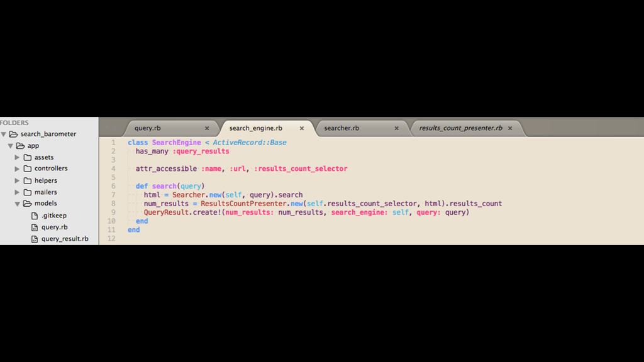
Task: Click the :url symbol on line 4
Action: tap(238, 168)
